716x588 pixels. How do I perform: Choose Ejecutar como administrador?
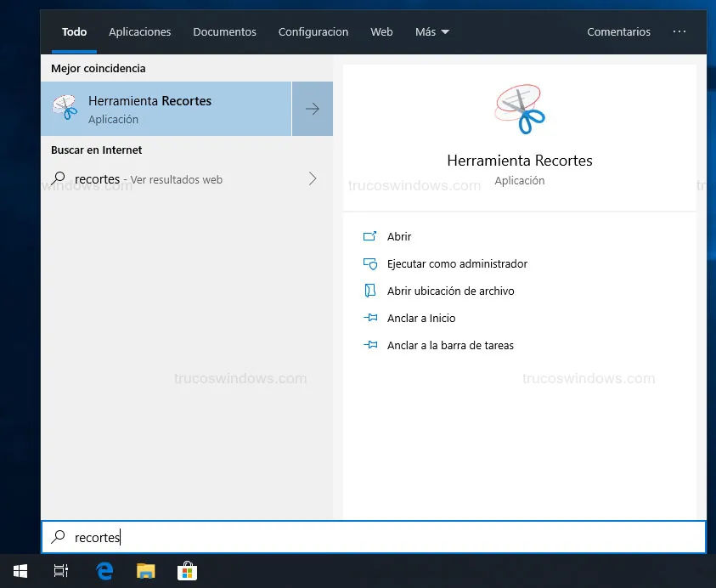(456, 264)
